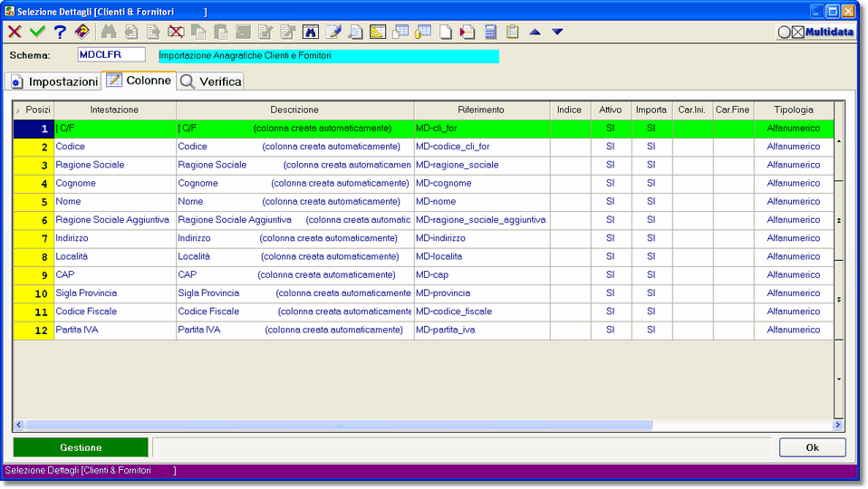This screenshot has width=868, height=489.
Task: Click Alfanumerico cell in the CAP row
Action: pyautogui.click(x=794, y=274)
